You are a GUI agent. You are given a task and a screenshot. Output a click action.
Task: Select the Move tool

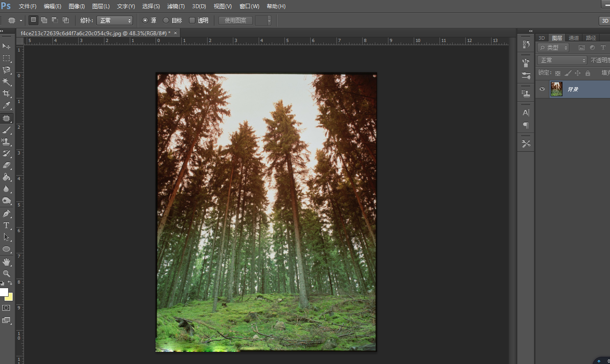6,47
